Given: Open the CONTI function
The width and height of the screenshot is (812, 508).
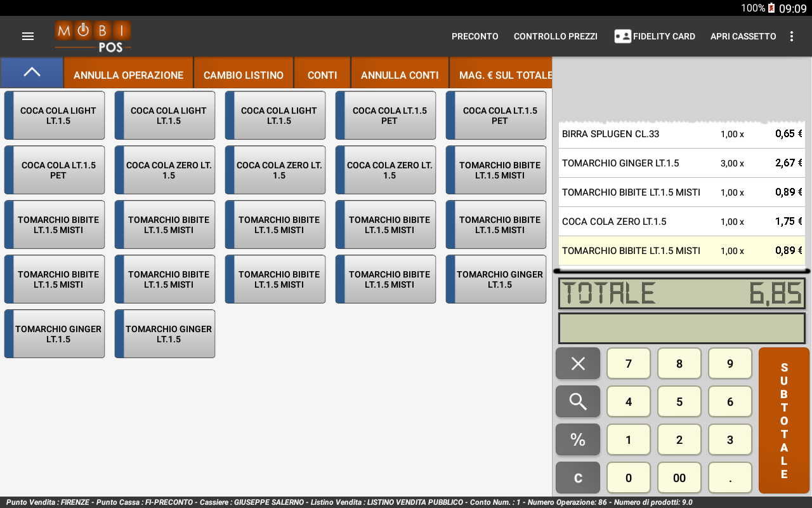Looking at the screenshot, I should click(322, 73).
